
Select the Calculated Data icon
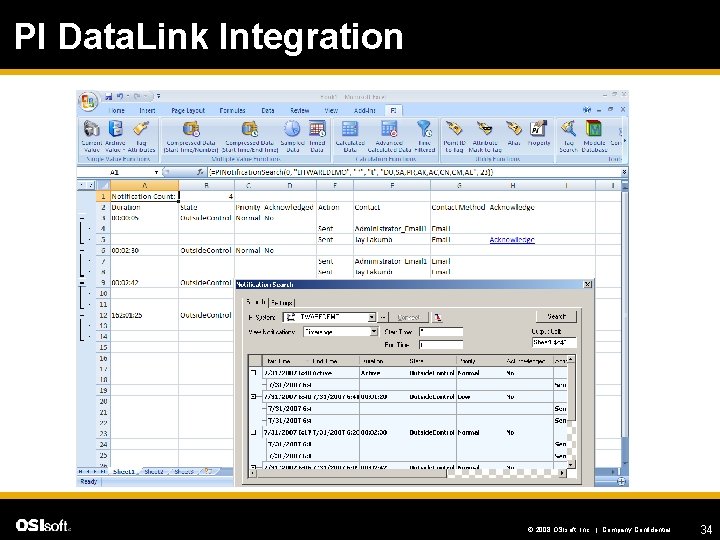(x=350, y=129)
